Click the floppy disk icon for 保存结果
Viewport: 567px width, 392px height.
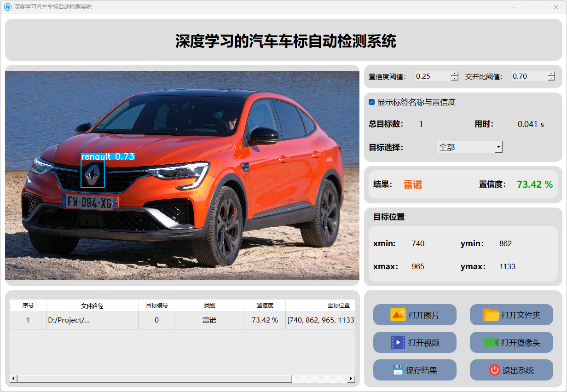[398, 370]
